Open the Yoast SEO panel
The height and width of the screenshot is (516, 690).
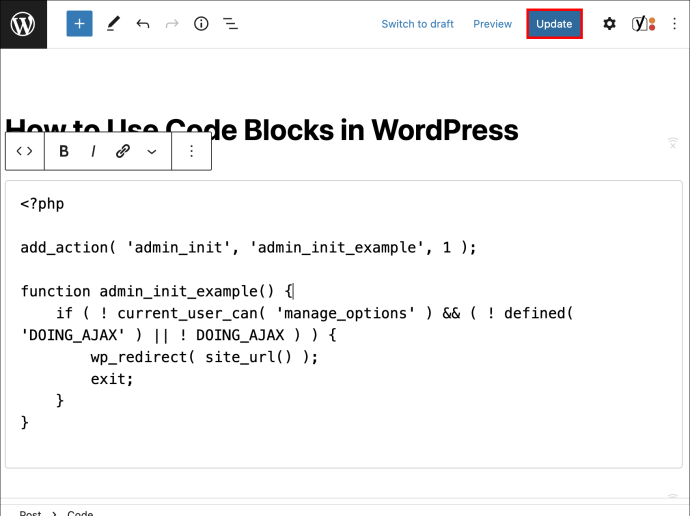(x=643, y=24)
